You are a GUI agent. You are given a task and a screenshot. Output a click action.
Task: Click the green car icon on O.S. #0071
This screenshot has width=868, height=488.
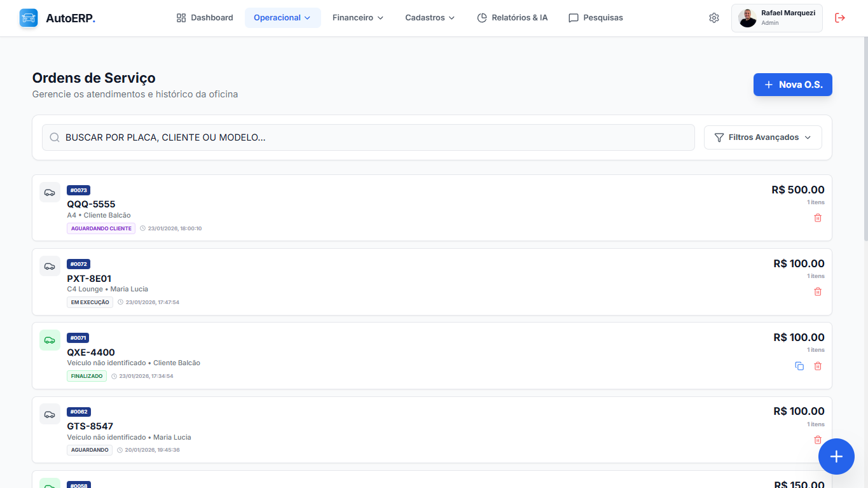point(50,340)
